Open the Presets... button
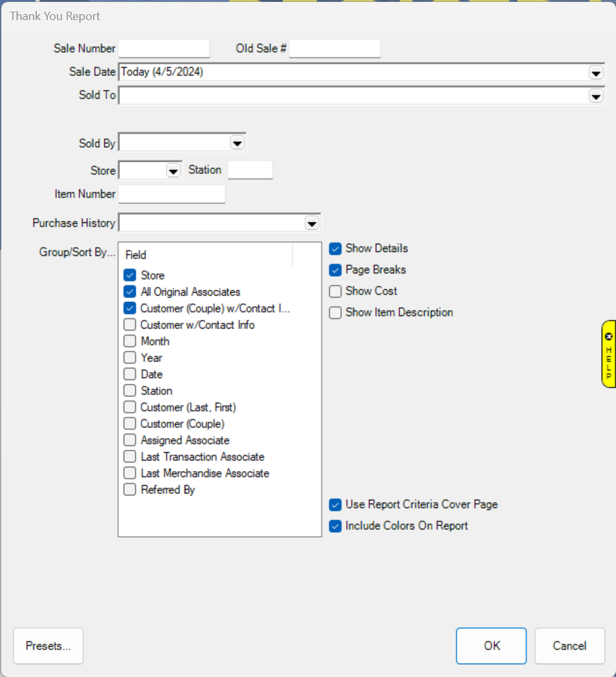 coord(48,646)
